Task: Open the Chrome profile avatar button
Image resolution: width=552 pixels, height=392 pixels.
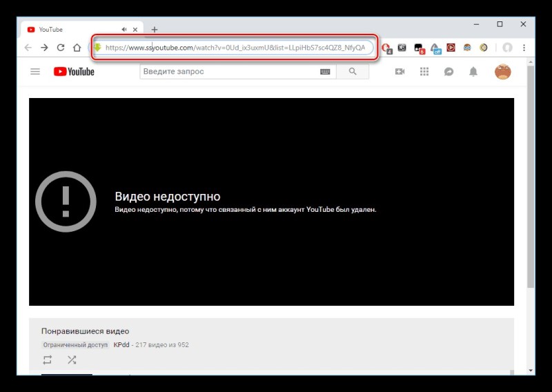Action: (x=507, y=48)
